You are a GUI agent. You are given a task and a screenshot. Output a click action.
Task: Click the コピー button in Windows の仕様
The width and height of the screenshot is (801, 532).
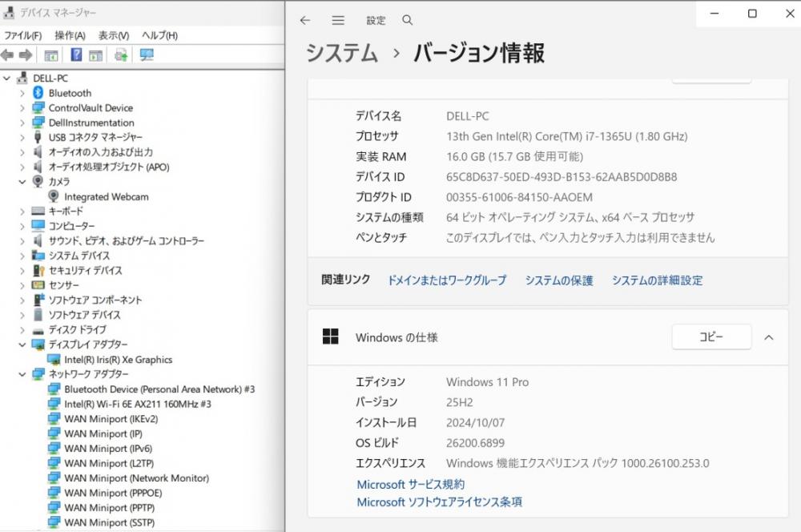point(710,337)
